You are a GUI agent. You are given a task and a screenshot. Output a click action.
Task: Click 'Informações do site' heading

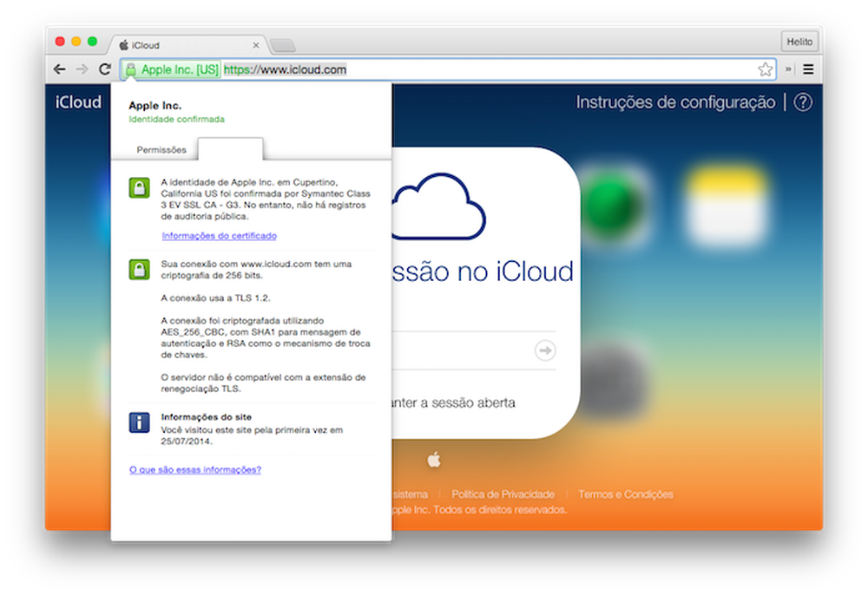pyautogui.click(x=206, y=417)
